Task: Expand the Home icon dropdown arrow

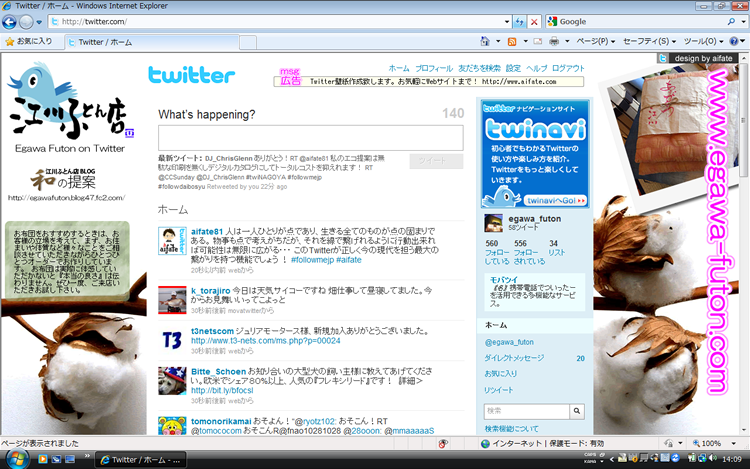Action: click(498, 42)
